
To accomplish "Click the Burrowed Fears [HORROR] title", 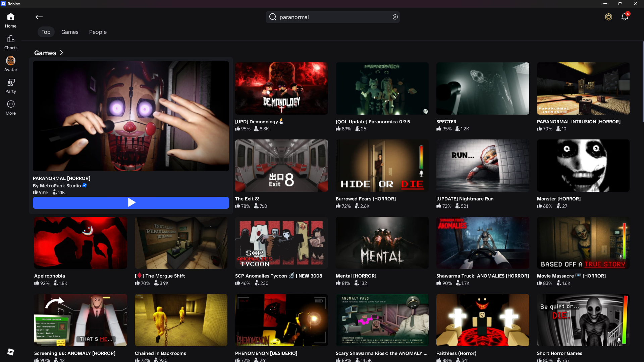I will tap(366, 199).
